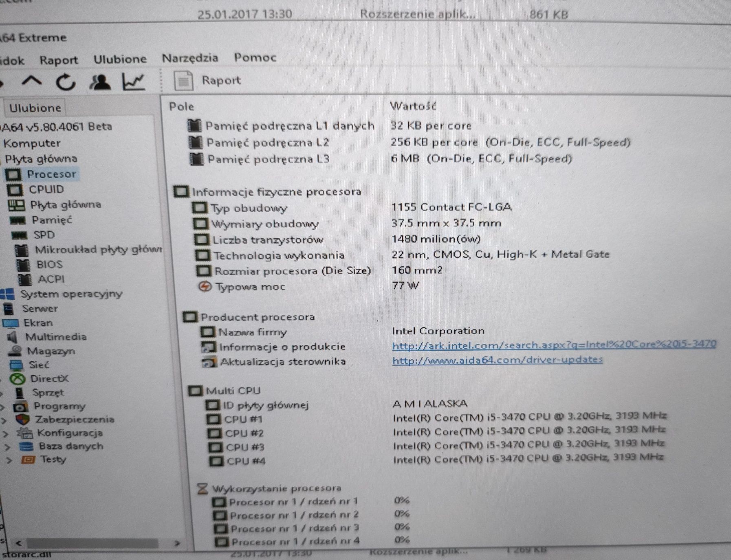Click the Raport toolbar button label

tap(221, 80)
